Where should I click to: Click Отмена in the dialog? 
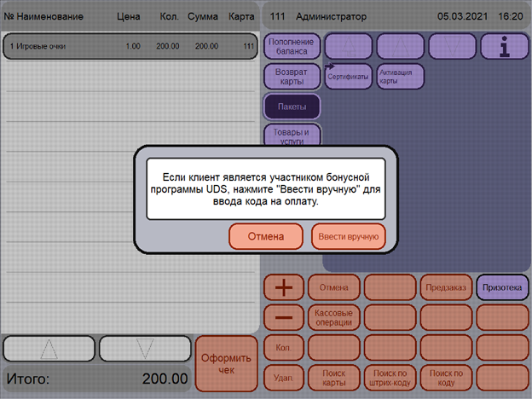coord(266,236)
